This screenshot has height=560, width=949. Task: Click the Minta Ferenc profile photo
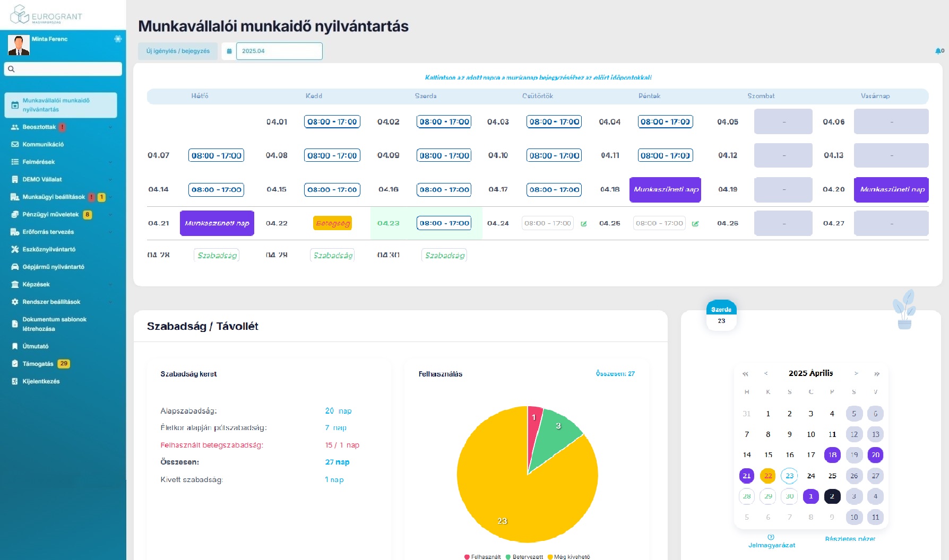[19, 45]
